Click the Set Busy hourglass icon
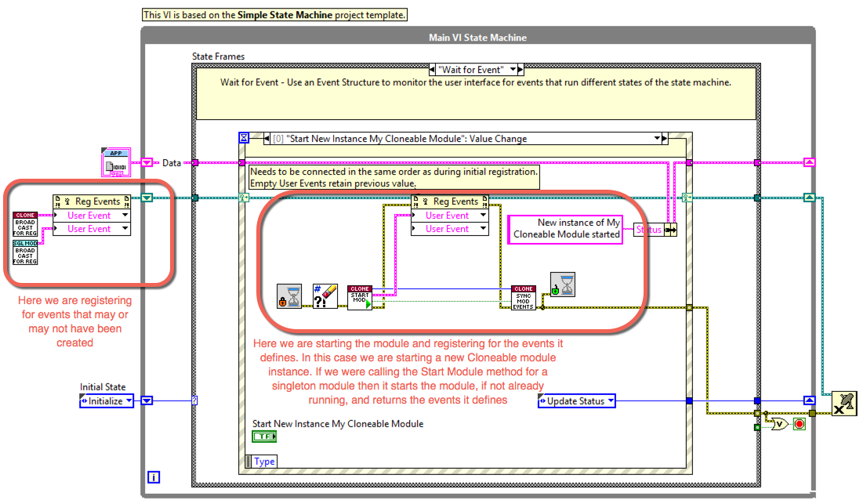The image size is (867, 504). coord(289,297)
